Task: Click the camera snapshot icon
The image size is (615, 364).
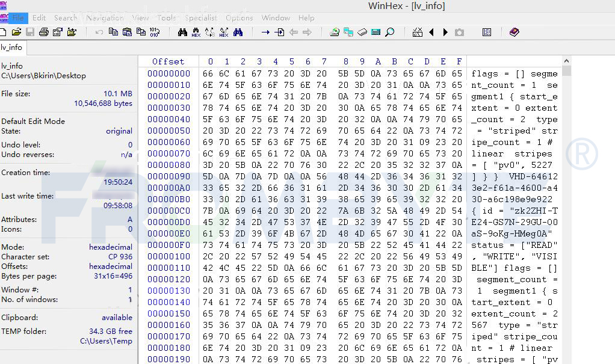Action: pos(459,32)
